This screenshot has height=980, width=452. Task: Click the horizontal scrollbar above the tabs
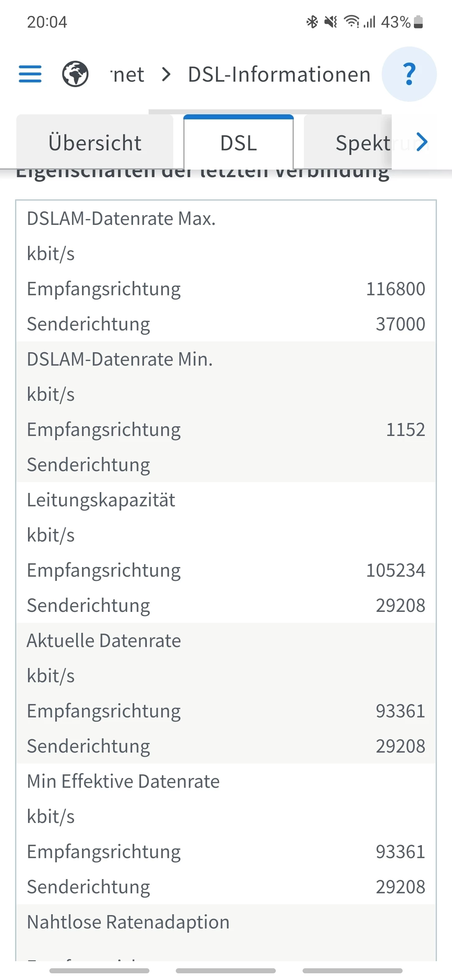pyautogui.click(x=265, y=111)
